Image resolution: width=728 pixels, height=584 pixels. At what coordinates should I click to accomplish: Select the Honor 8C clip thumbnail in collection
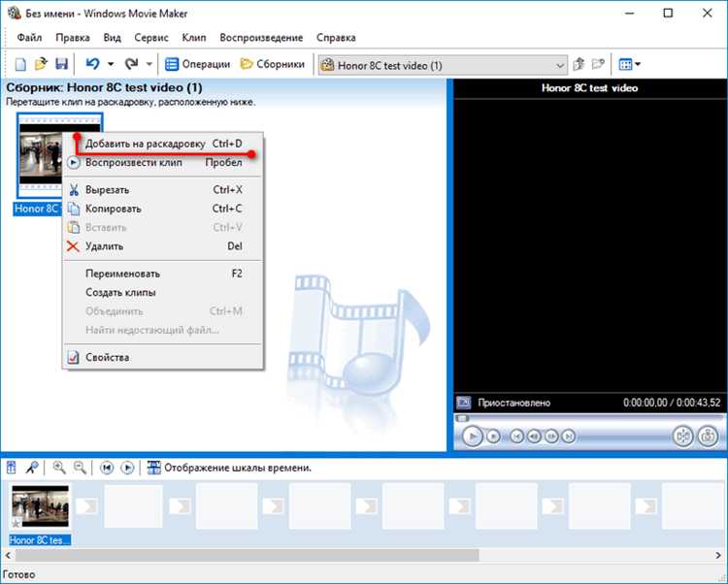[40, 155]
